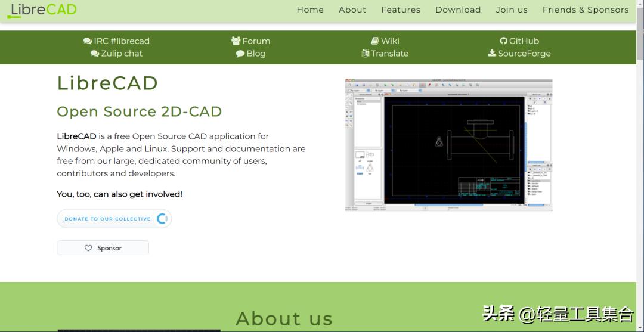Open the Features menu item

point(401,10)
